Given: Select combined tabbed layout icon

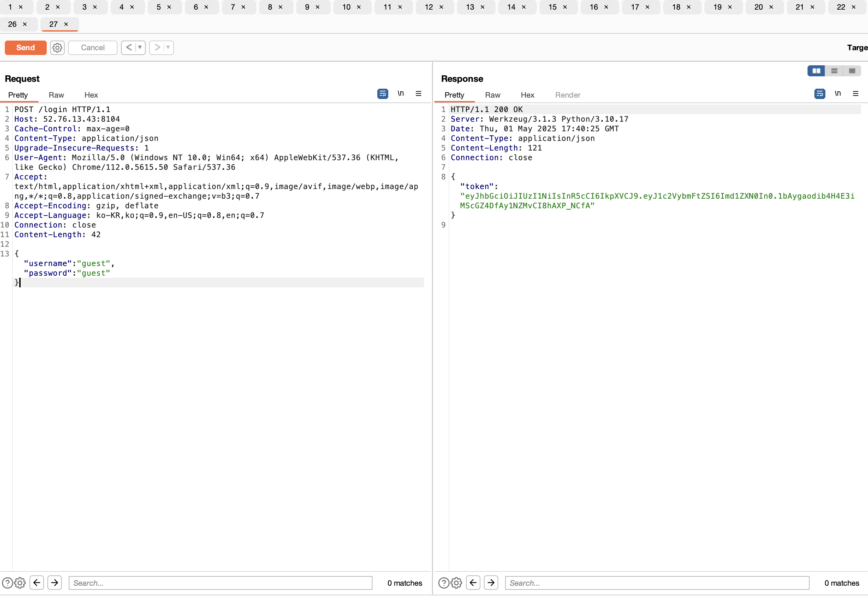Looking at the screenshot, I should [852, 70].
